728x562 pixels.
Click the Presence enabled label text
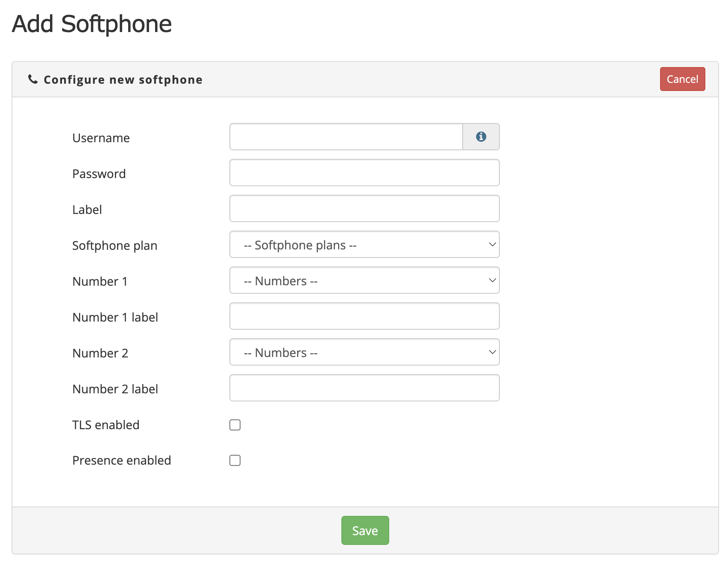pyautogui.click(x=121, y=460)
